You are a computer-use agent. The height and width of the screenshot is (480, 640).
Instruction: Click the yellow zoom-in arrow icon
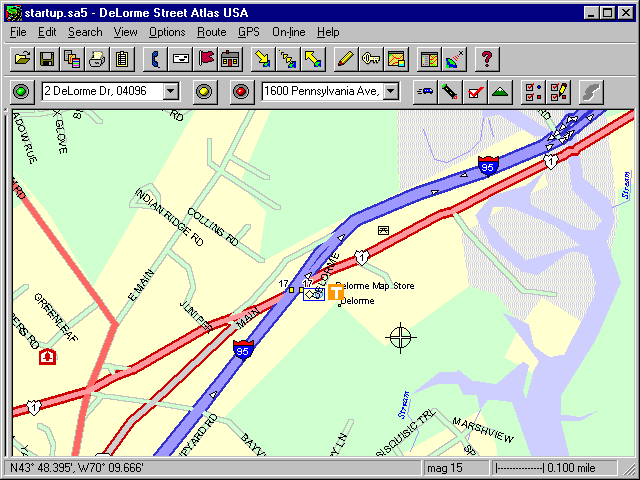pyautogui.click(x=263, y=60)
